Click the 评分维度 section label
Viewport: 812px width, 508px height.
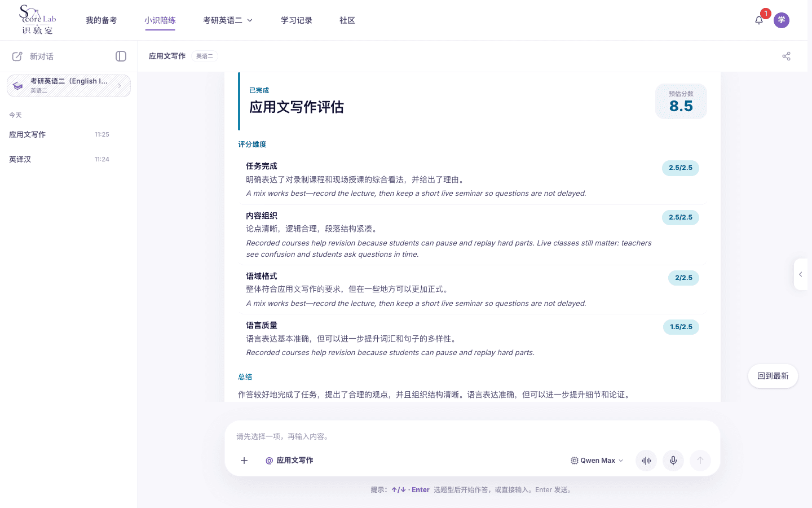coord(252,144)
